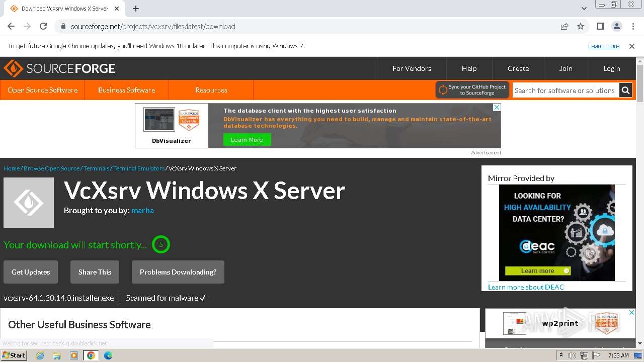Click the Get Updates button
Screen dimensions: 644x362
(31, 272)
